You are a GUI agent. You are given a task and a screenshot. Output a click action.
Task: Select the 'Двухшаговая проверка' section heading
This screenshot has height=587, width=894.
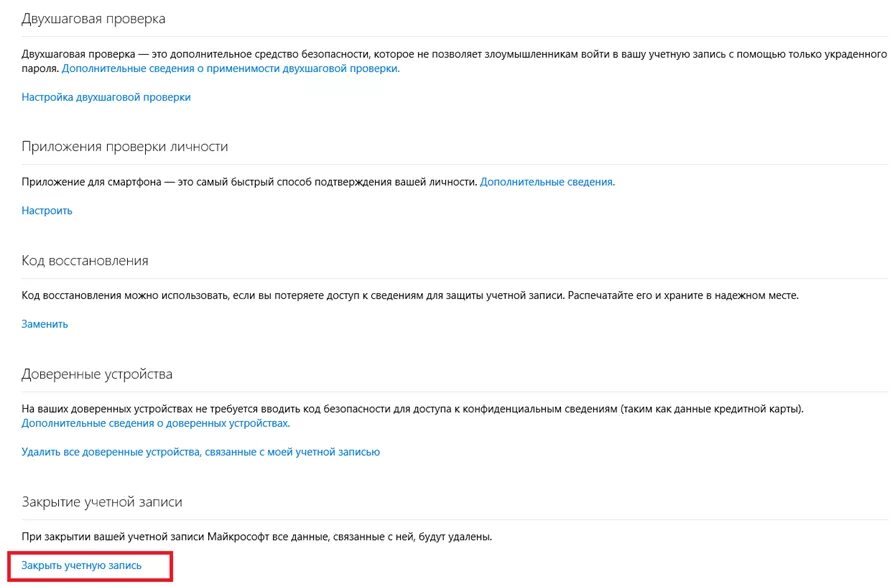(94, 19)
